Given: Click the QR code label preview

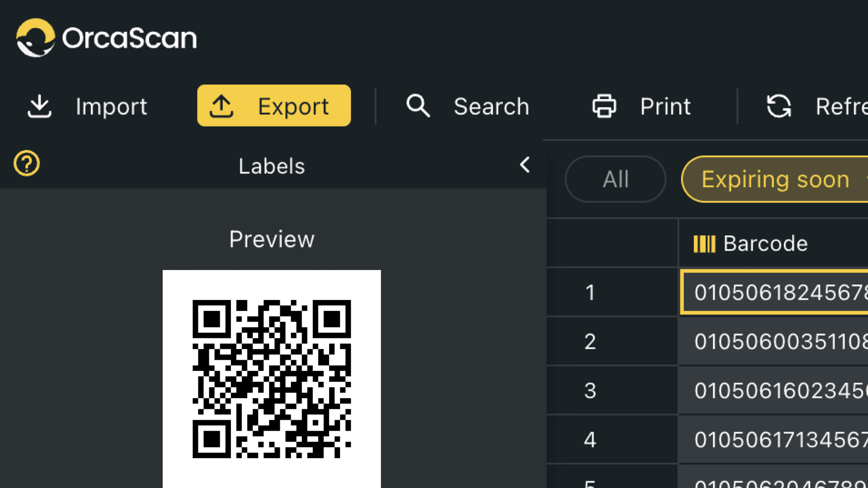Looking at the screenshot, I should (x=272, y=379).
